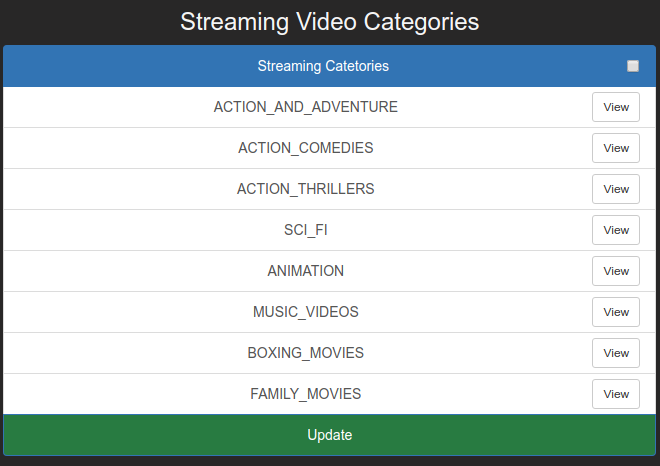Click the MUSIC_VIDEOS category name

pyautogui.click(x=306, y=312)
